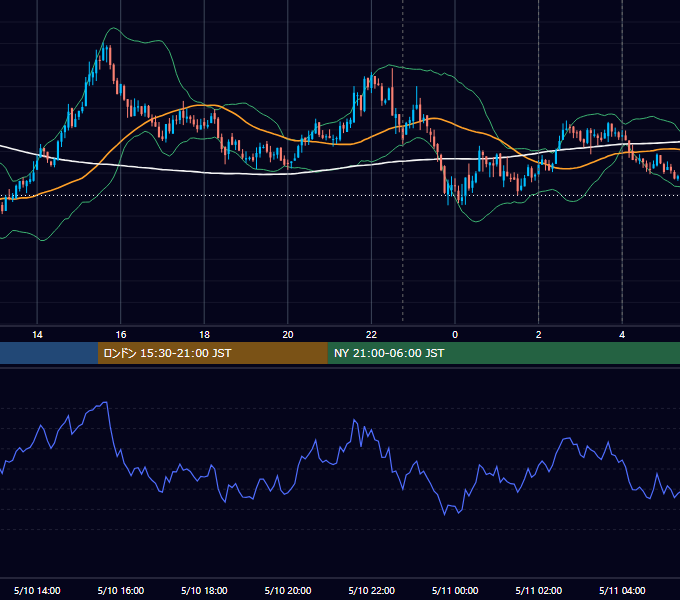
Task: Click the 5/10 22:00 date label
Action: click(372, 590)
